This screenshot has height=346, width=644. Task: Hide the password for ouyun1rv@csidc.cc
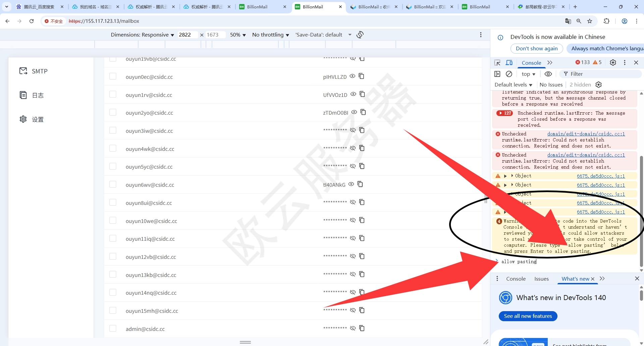pos(353,94)
